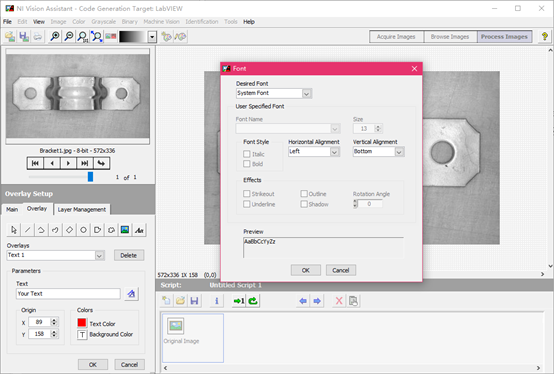554x374 pixels.
Task: Click the Background Color swatch
Action: click(82, 334)
